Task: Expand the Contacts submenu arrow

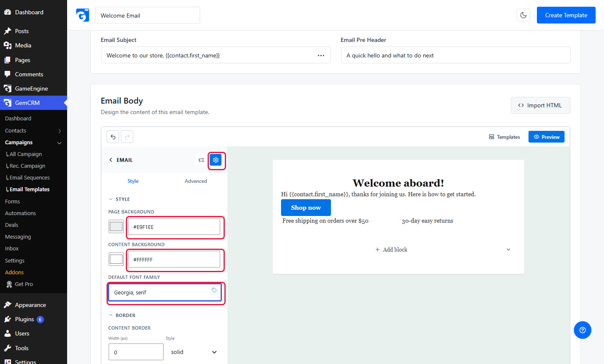Action: (x=60, y=131)
